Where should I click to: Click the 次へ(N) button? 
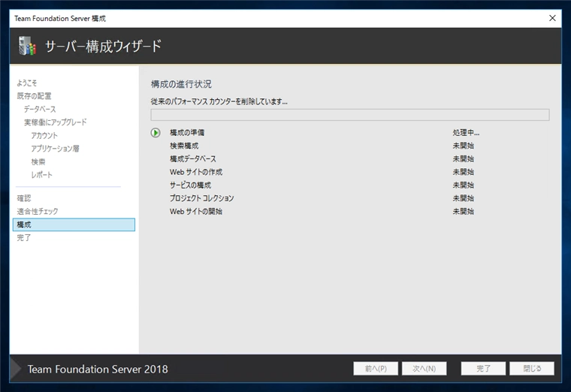point(424,369)
